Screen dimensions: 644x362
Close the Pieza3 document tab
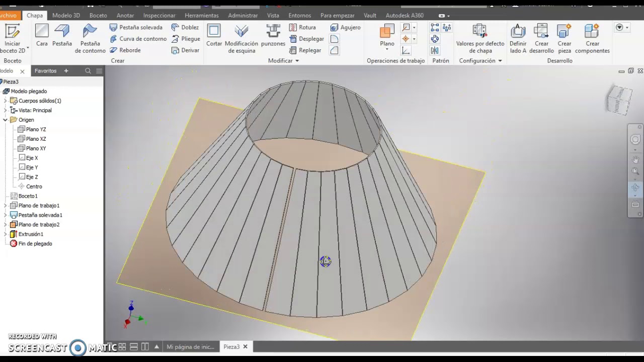pyautogui.click(x=246, y=347)
